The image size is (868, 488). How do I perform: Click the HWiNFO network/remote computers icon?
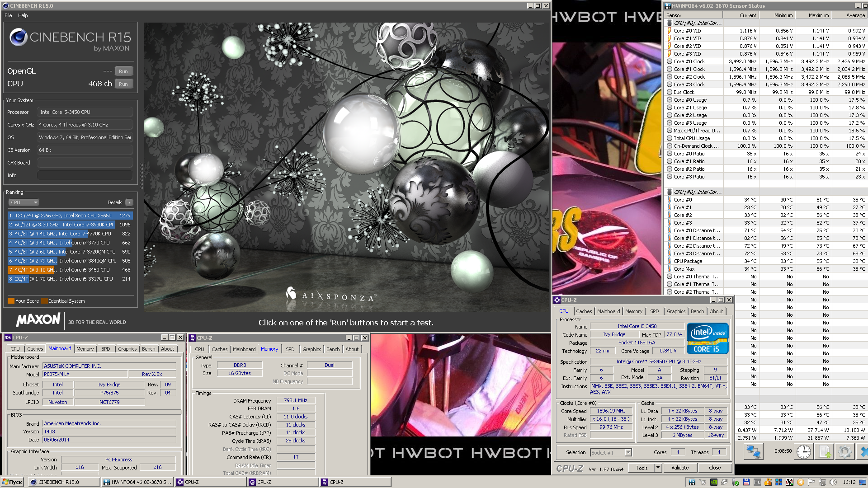pyautogui.click(x=754, y=452)
